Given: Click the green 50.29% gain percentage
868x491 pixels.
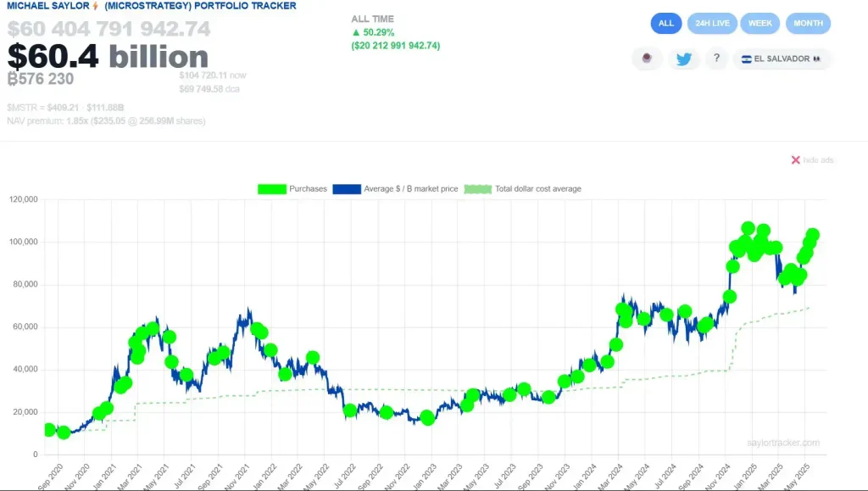Looking at the screenshot, I should 373,33.
